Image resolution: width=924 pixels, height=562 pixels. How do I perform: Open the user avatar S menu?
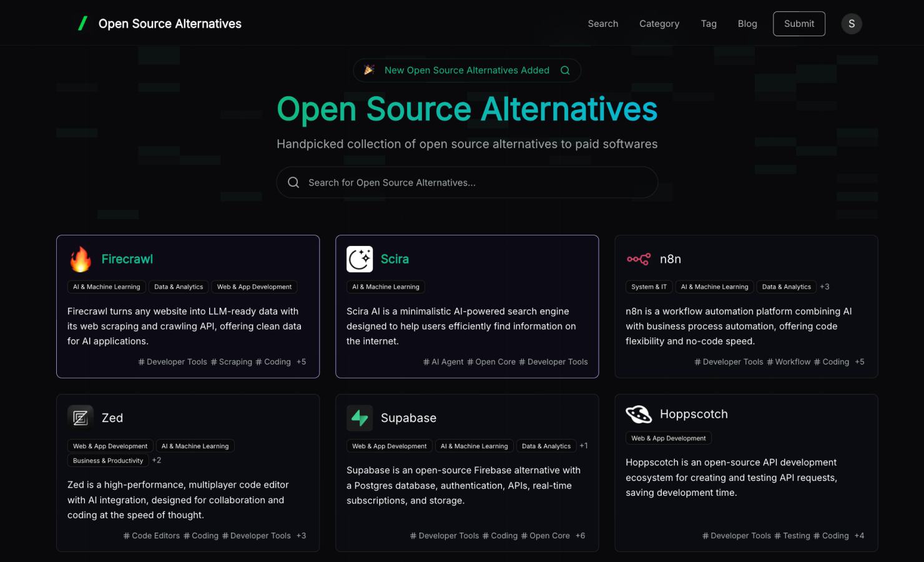tap(852, 24)
